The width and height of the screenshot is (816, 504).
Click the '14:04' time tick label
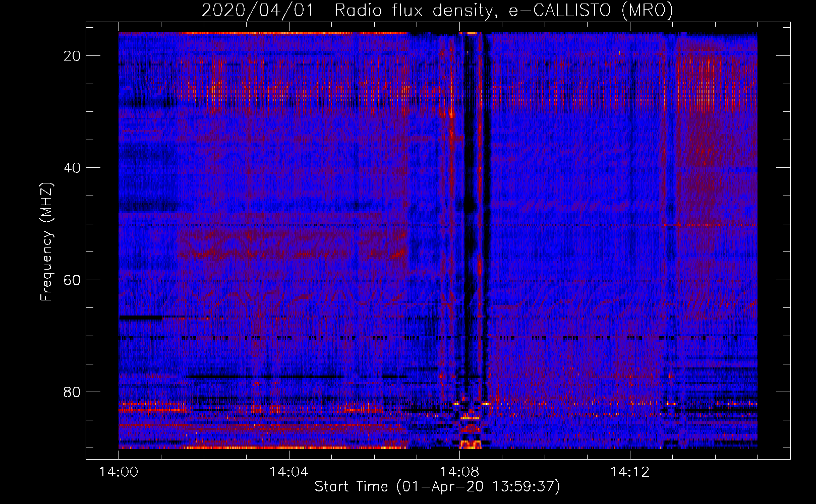[x=289, y=472]
